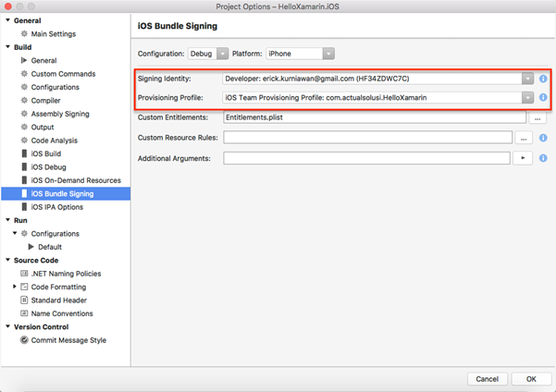The height and width of the screenshot is (392, 556).
Task: Click info icon beside Additional Arguments
Action: tap(543, 158)
